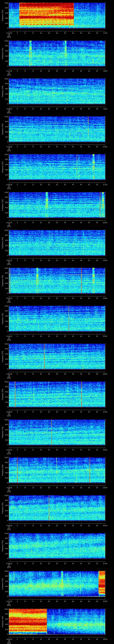Select the "9:20:00" axis timestamp
This screenshot has width=114, height=644.
[9, 184]
